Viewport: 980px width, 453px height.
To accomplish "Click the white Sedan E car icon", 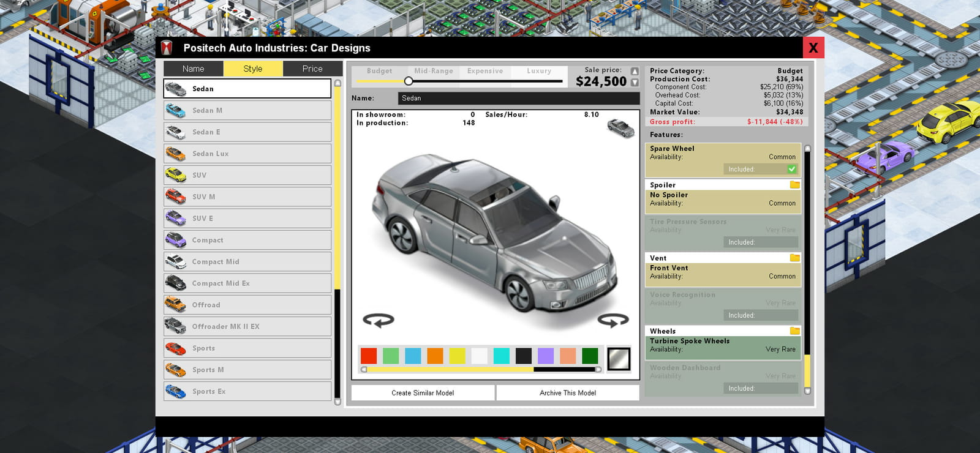I will (176, 132).
